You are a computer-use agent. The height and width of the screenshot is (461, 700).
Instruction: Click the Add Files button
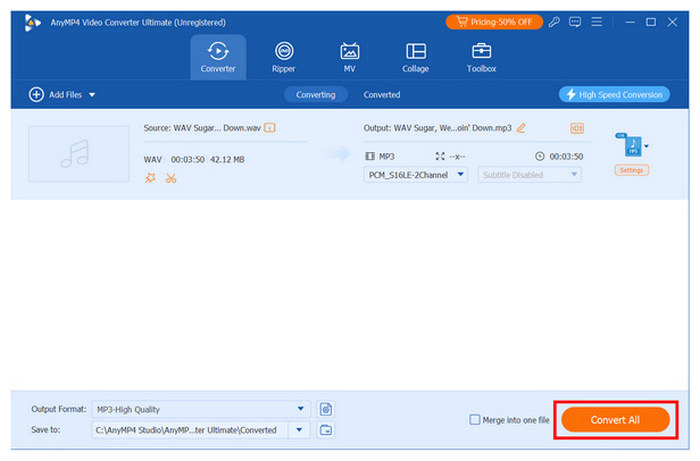tap(55, 95)
